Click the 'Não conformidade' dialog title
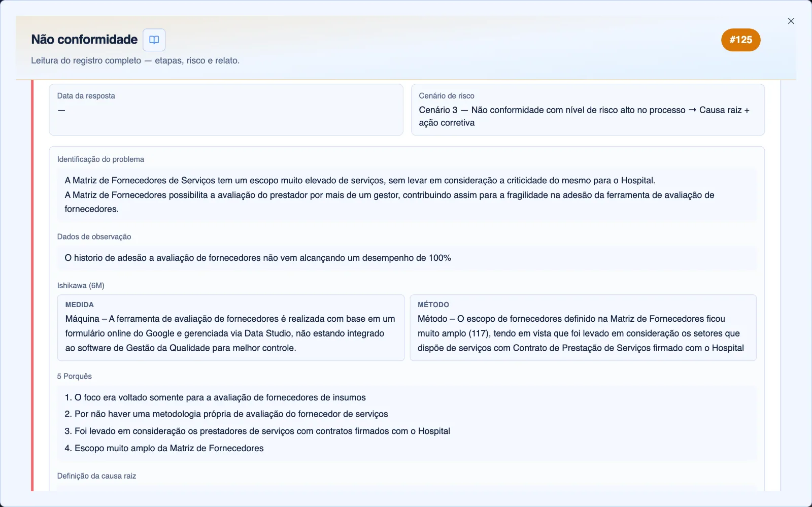The width and height of the screenshot is (812, 507). coord(84,40)
